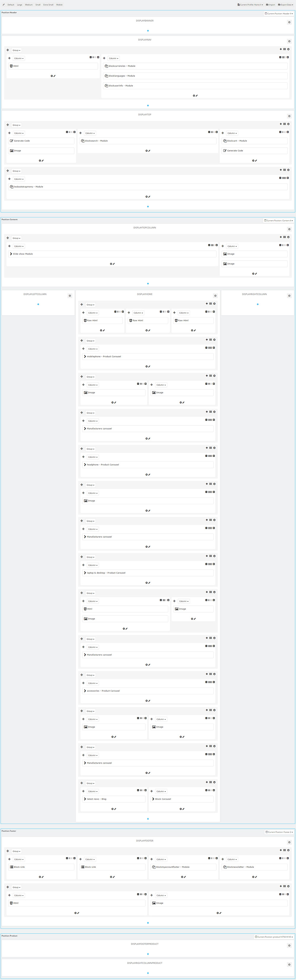The image size is (296, 980).
Task: Open the Current Profile Home 4 dropdown
Action: pos(250,4)
